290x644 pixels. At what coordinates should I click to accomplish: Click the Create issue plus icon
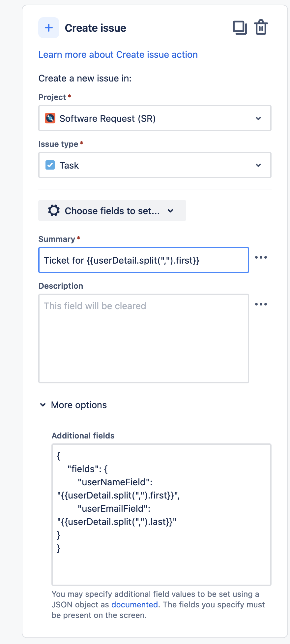(48, 28)
